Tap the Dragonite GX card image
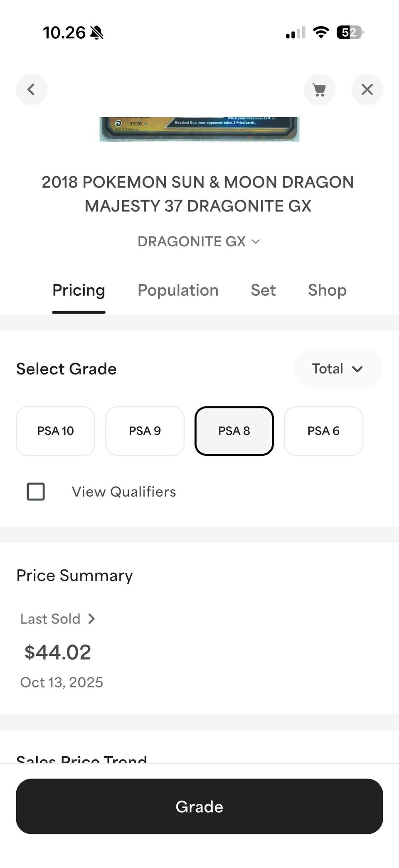 pyautogui.click(x=199, y=129)
